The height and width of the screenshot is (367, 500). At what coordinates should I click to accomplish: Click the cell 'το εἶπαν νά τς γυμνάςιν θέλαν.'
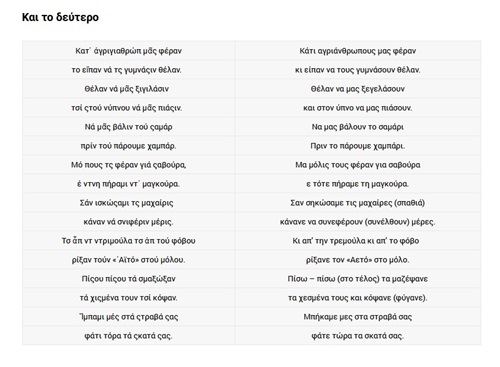click(x=127, y=70)
